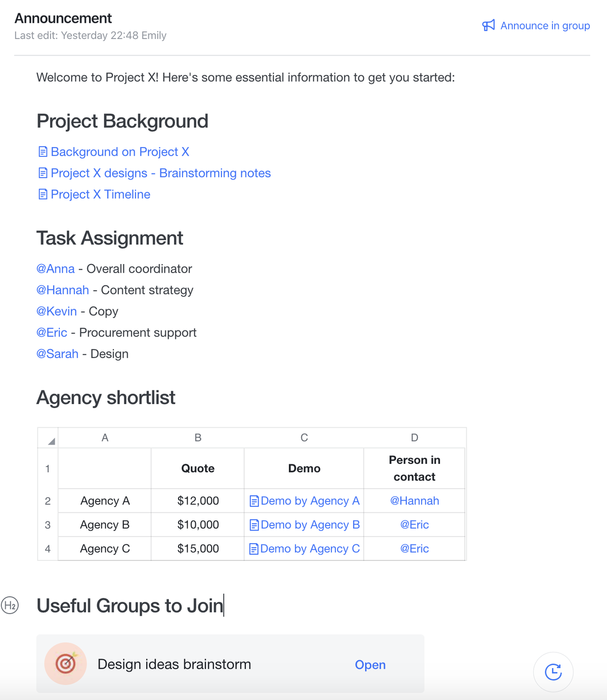Click Announce in group
This screenshot has width=607, height=700.
[x=545, y=25]
